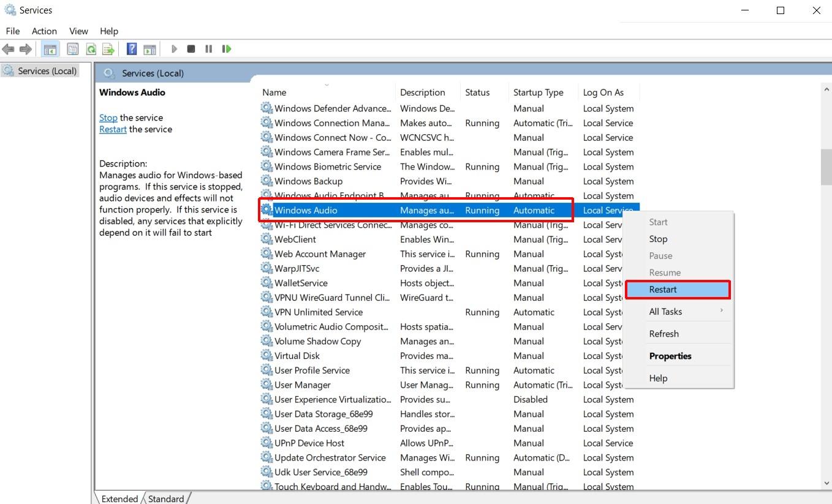Click the scrollbar up arrow of the services list
Image resolution: width=832 pixels, height=504 pixels.
pos(826,89)
